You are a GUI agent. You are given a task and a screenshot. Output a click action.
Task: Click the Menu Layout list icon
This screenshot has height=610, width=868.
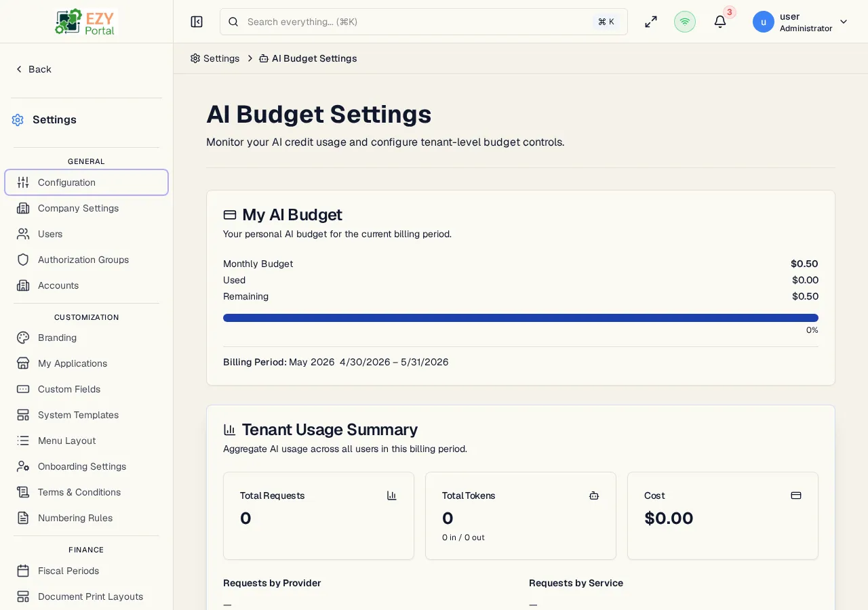23,441
